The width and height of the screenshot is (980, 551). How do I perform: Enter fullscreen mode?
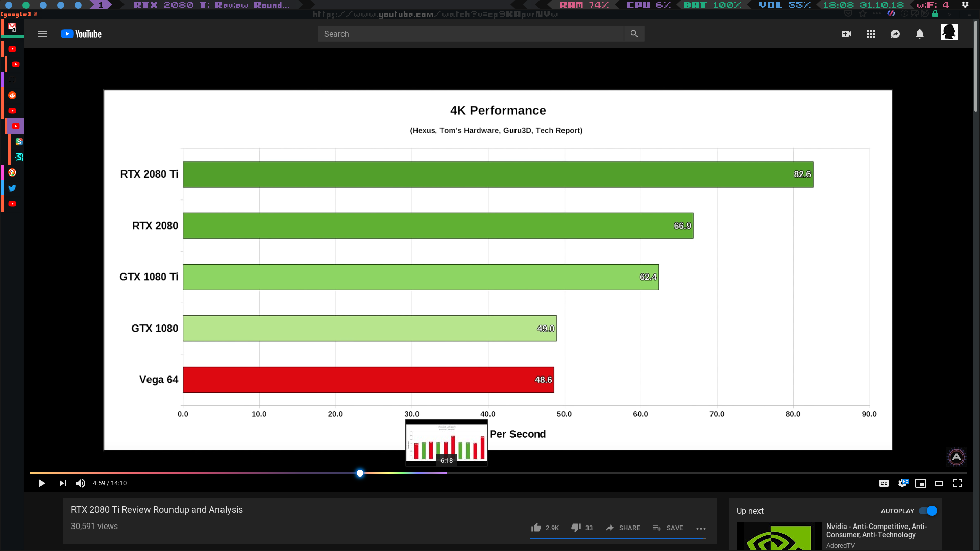(x=958, y=483)
